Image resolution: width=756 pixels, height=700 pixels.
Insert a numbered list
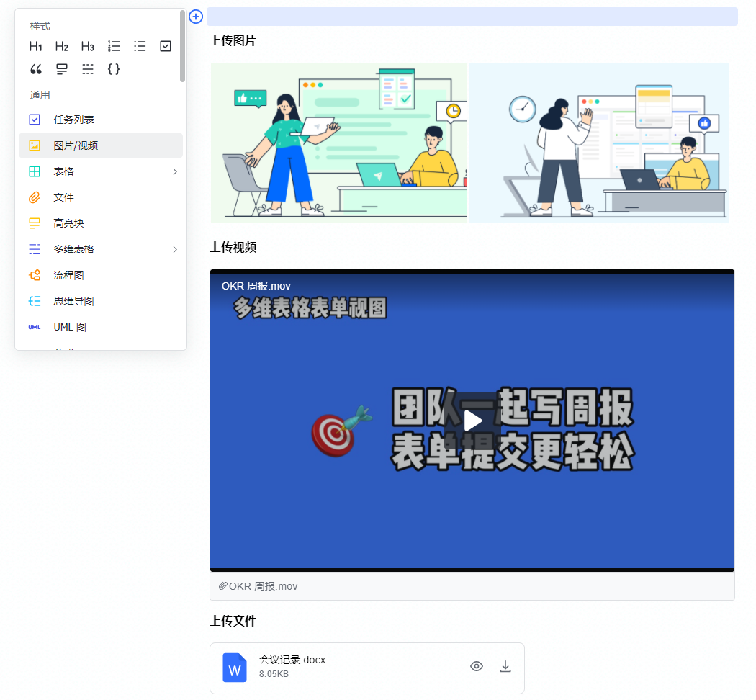[x=114, y=46]
